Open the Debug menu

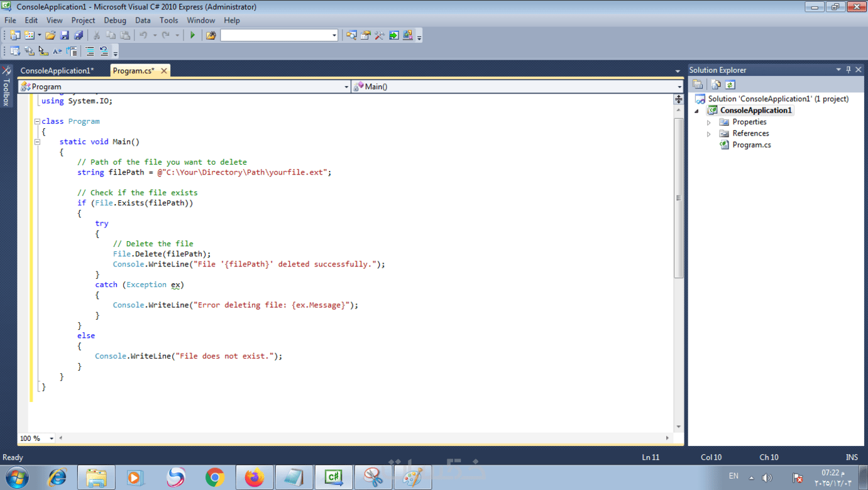115,20
